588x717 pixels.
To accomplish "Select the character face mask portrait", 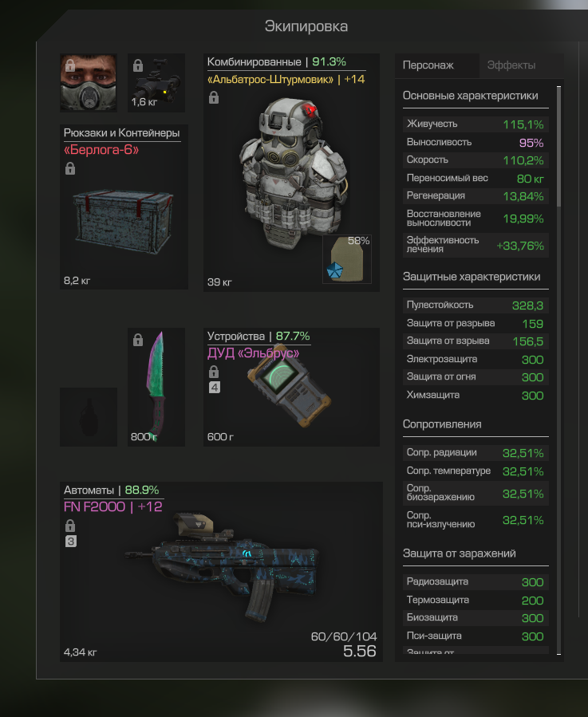I will (89, 83).
